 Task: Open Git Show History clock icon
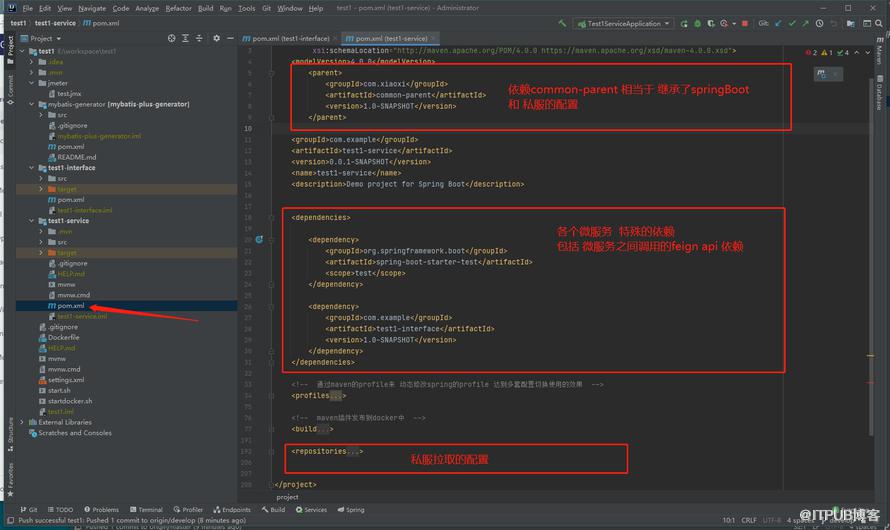[x=819, y=23]
